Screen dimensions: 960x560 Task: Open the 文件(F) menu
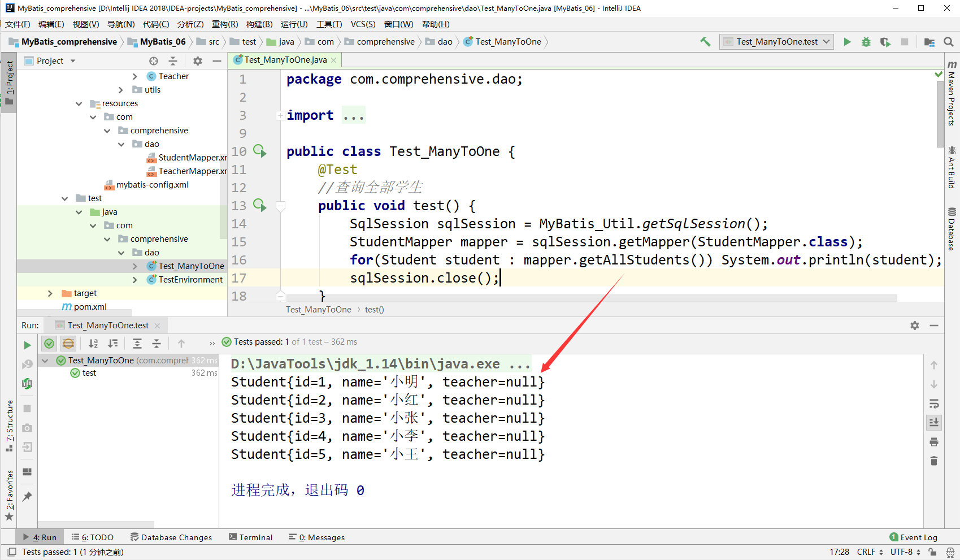pos(18,24)
